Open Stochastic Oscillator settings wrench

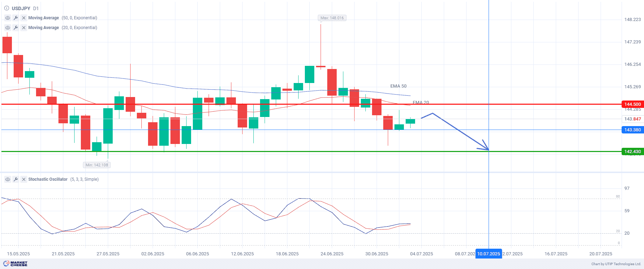pyautogui.click(x=16, y=179)
